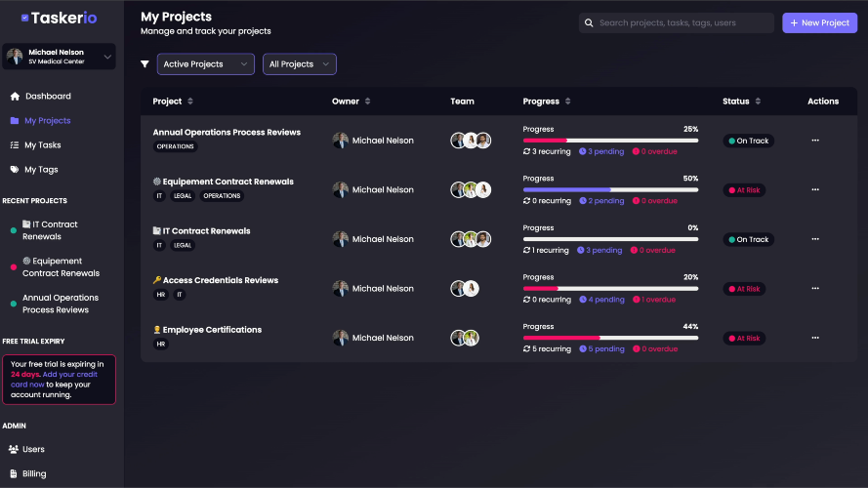The image size is (868, 488).
Task: Open Users admin icon
Action: click(14, 449)
